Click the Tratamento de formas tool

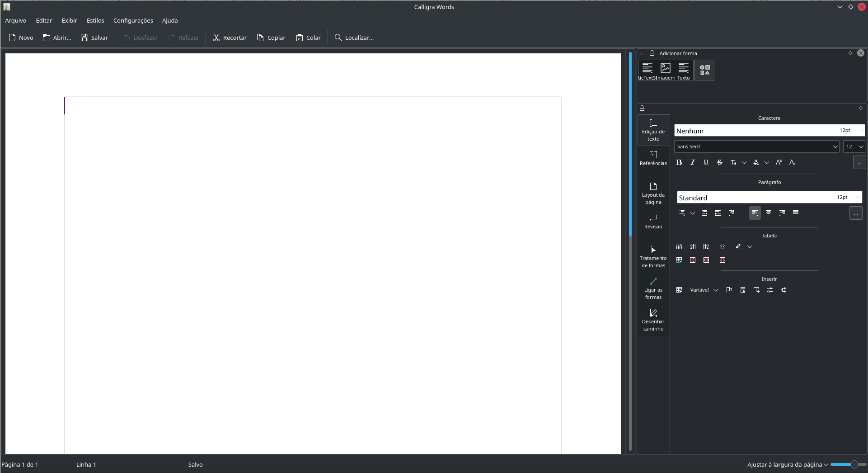tap(653, 257)
